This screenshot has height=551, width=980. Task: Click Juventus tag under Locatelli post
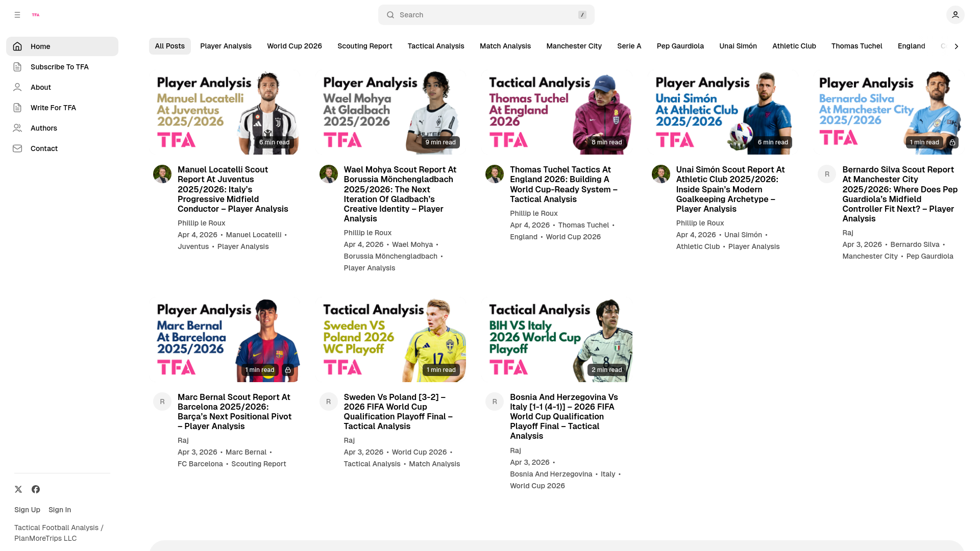pos(193,246)
